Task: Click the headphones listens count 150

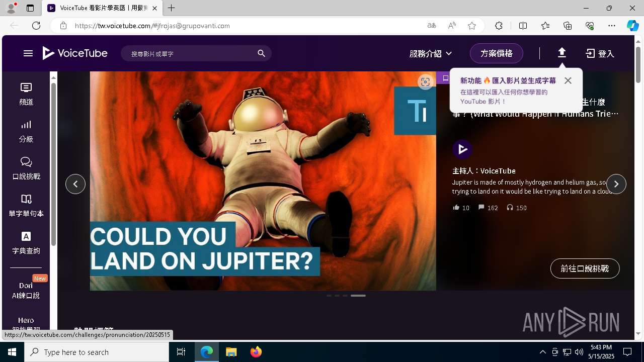Action: click(517, 208)
